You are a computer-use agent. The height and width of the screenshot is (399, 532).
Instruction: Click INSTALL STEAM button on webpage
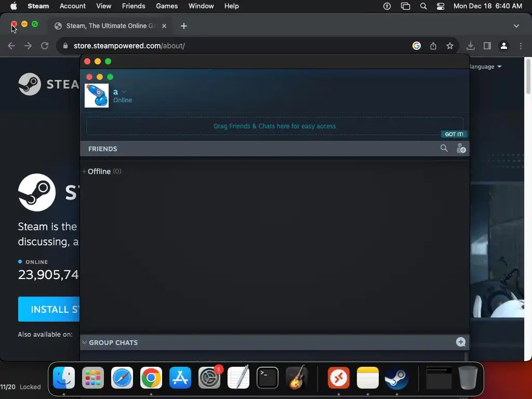click(x=48, y=309)
